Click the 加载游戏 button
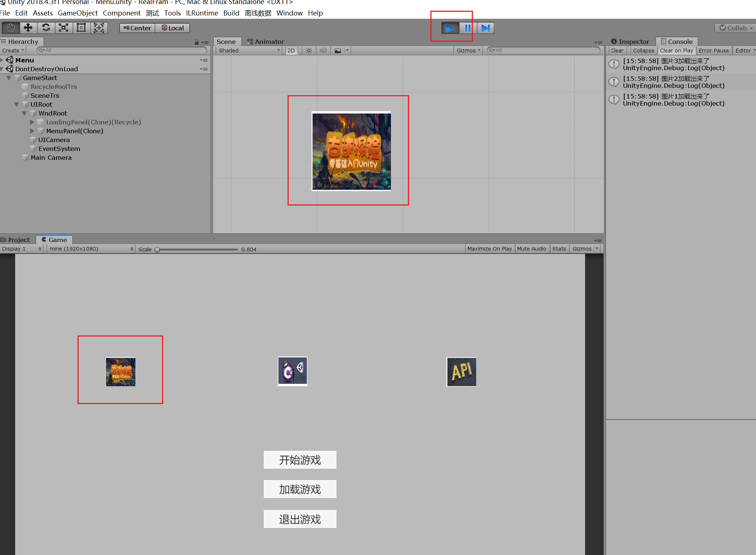 pyautogui.click(x=300, y=489)
